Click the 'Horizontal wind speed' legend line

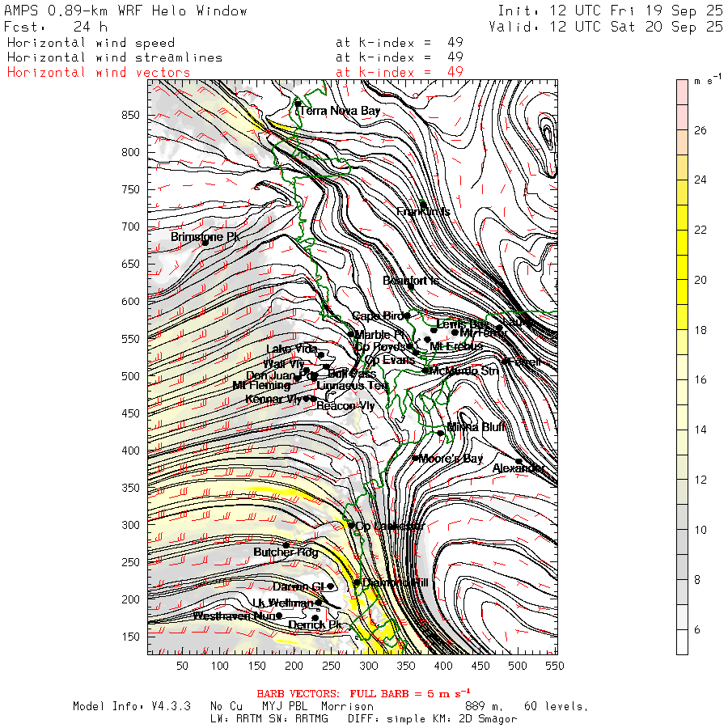click(x=91, y=43)
